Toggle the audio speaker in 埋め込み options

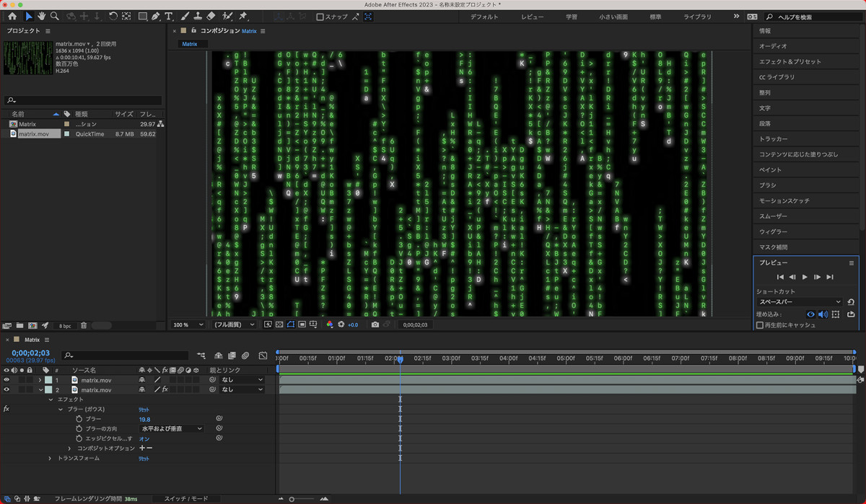(x=823, y=314)
